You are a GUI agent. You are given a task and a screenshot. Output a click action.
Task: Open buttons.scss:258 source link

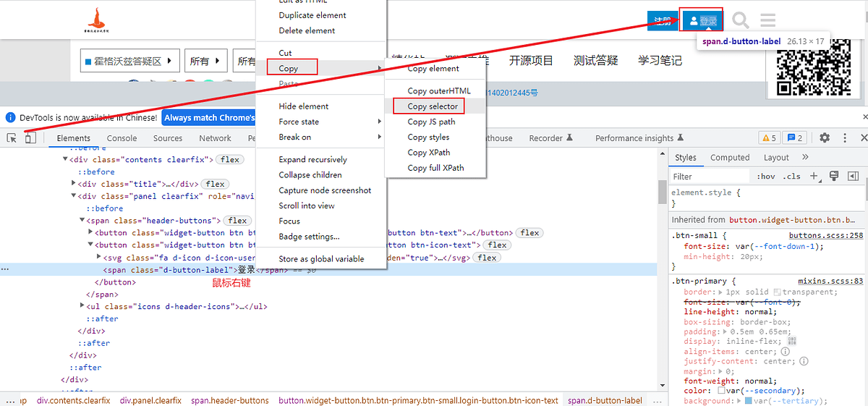pos(826,236)
